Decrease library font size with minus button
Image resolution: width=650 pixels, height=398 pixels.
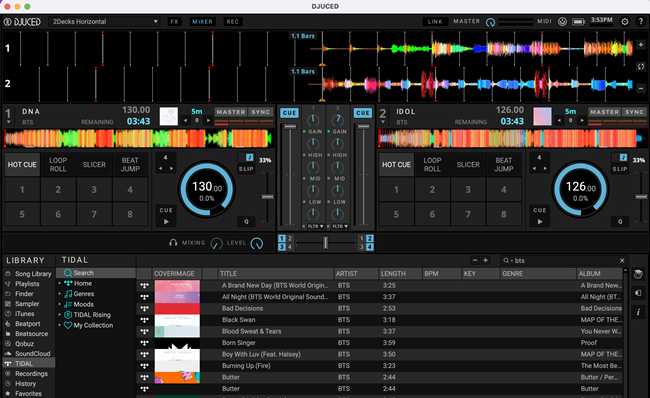tap(475, 260)
